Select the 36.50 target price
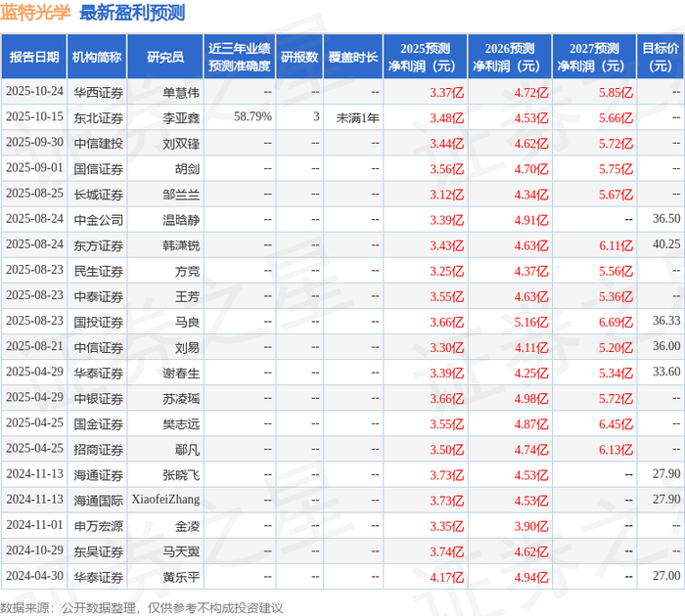The height and width of the screenshot is (616, 685). point(666,219)
